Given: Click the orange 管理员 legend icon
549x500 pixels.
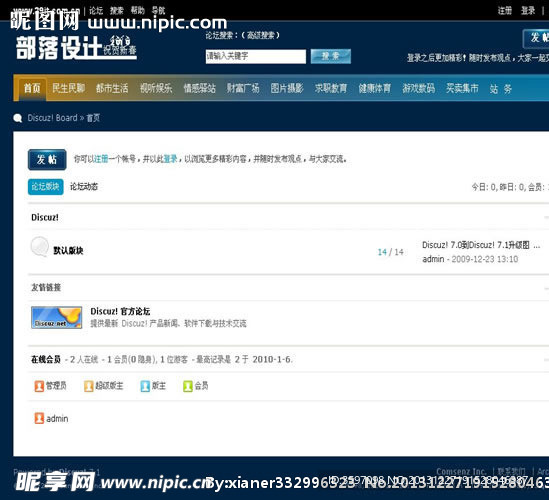Looking at the screenshot, I should pos(39,386).
